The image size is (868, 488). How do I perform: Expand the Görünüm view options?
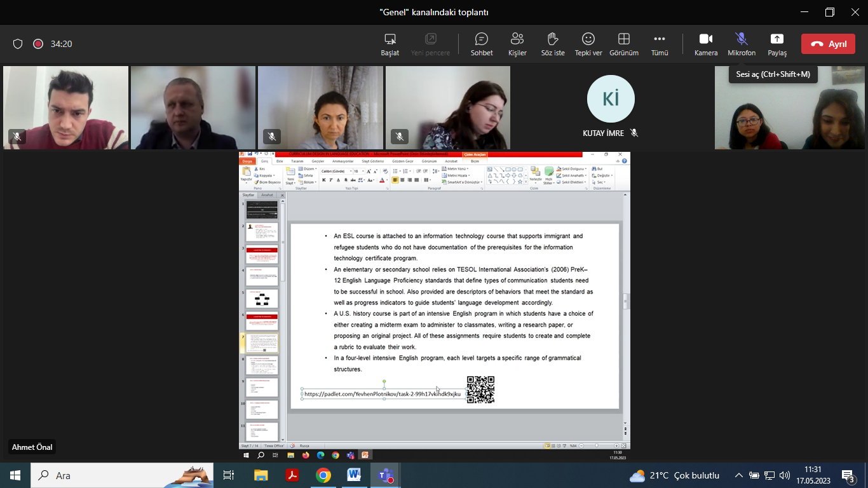coord(623,44)
